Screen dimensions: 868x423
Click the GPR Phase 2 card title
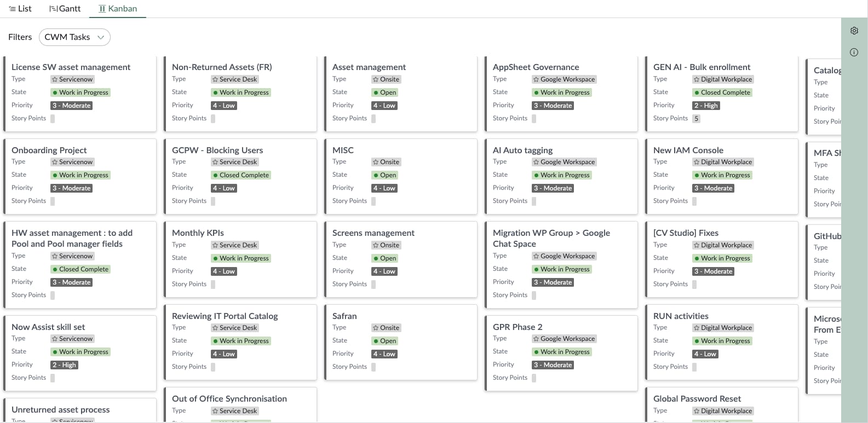pos(518,327)
